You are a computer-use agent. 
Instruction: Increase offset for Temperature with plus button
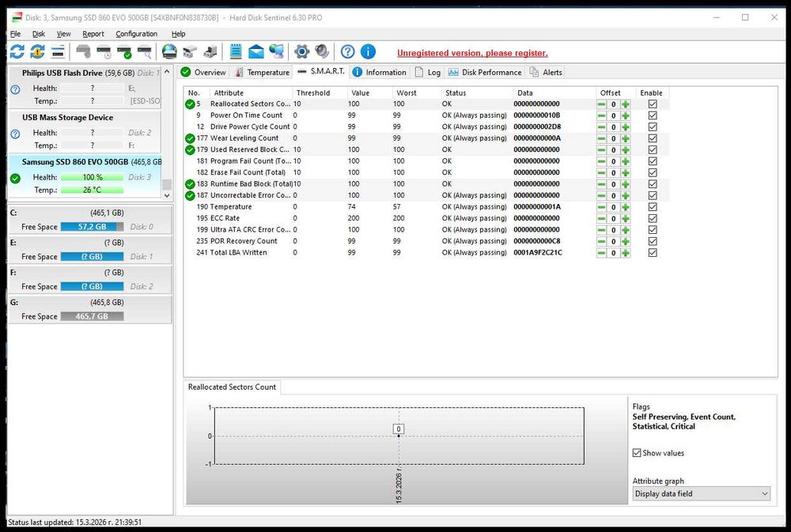pos(626,207)
